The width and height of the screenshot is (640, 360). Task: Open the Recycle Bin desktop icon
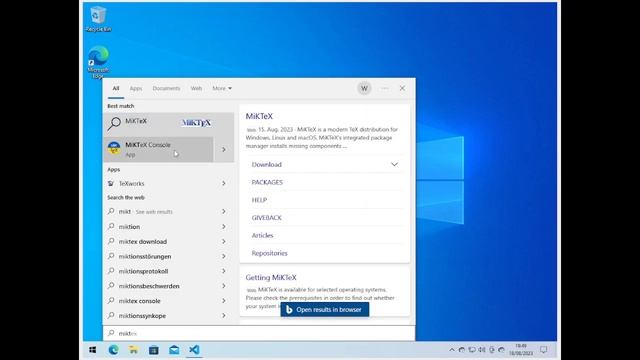[98, 18]
